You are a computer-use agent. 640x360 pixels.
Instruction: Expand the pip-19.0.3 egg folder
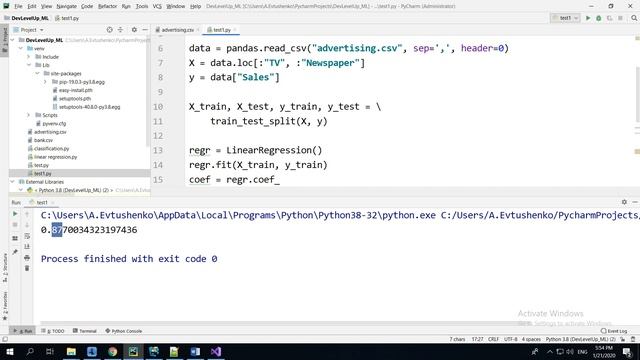[45, 82]
